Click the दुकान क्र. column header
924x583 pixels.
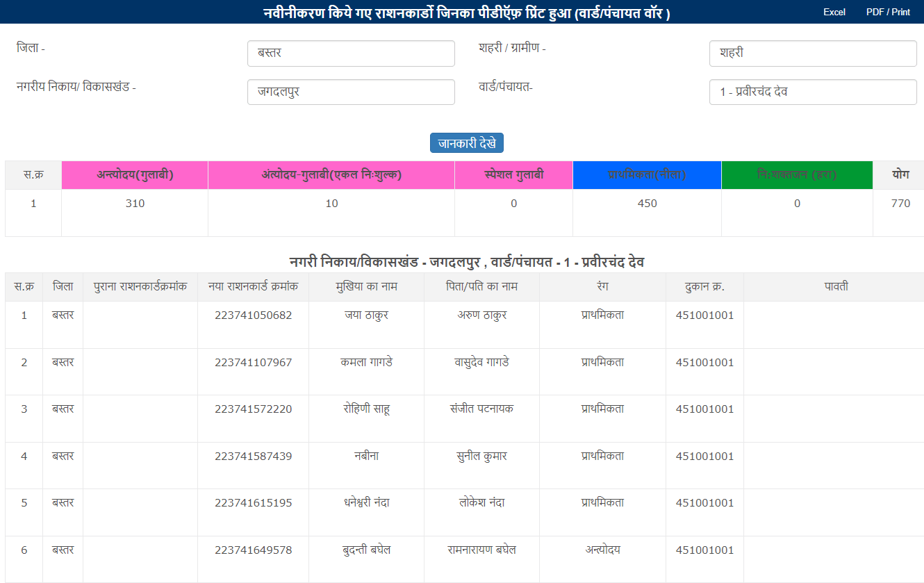pyautogui.click(x=704, y=286)
